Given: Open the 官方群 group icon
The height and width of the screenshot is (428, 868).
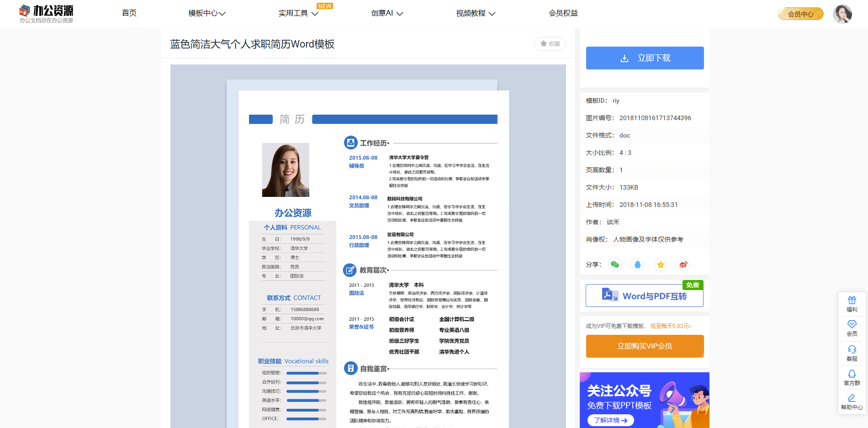Looking at the screenshot, I should (x=852, y=377).
